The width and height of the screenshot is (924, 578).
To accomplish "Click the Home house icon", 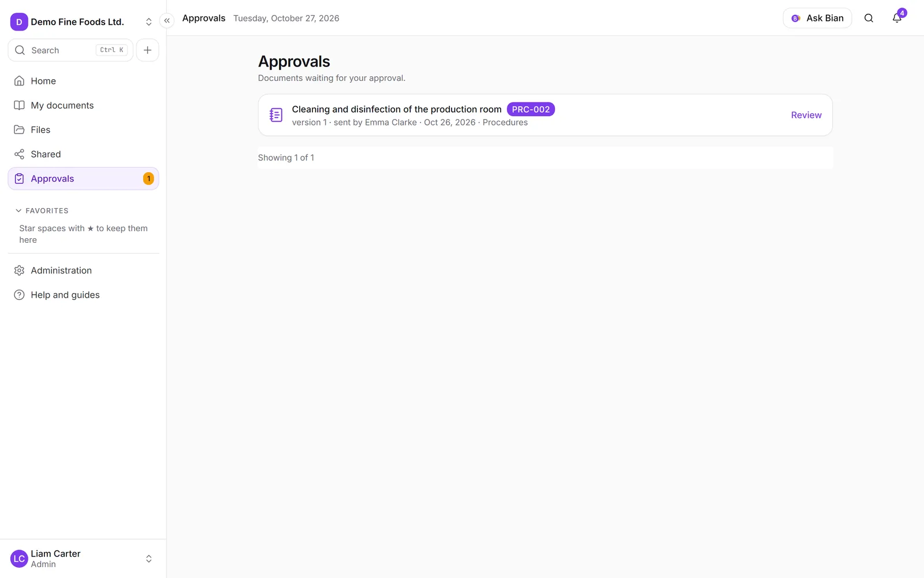I will pos(20,81).
